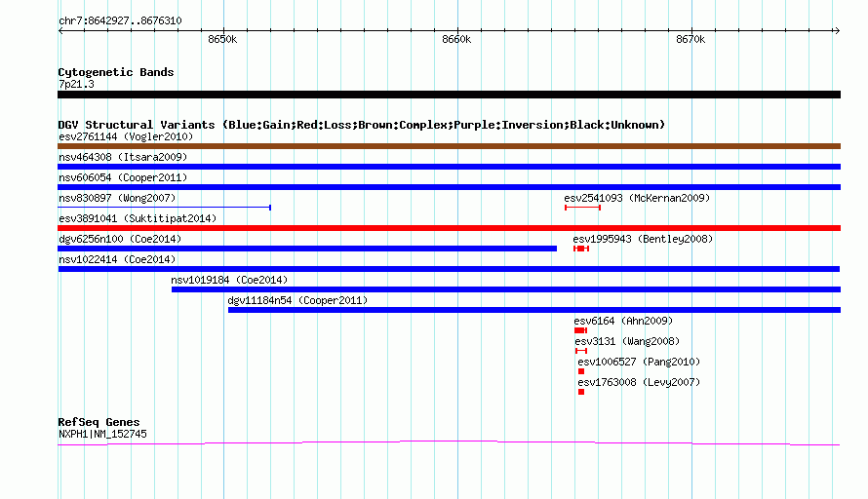
Task: Select the magenta NXPH1 gene intron line
Action: [449, 442]
